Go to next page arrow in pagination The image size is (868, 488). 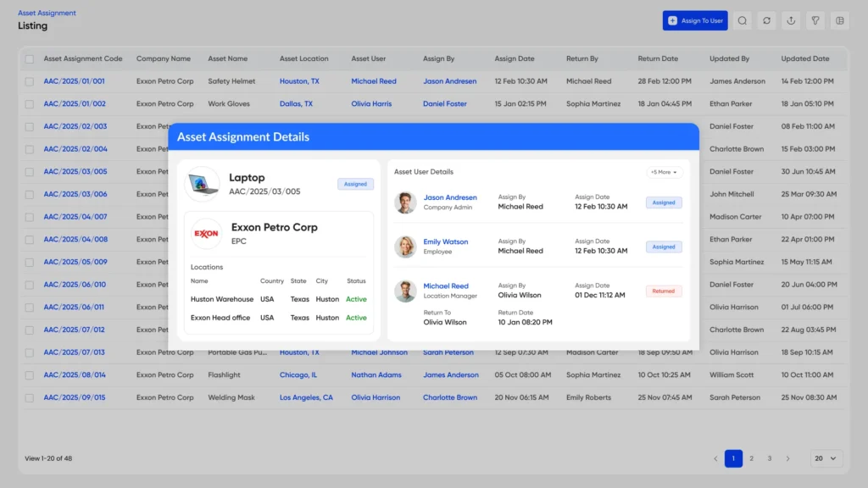[787, 458]
